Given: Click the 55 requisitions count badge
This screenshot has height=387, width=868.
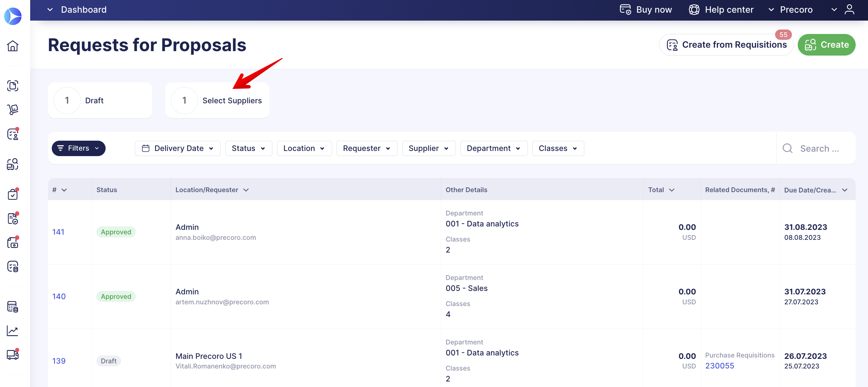Looking at the screenshot, I should (x=783, y=35).
